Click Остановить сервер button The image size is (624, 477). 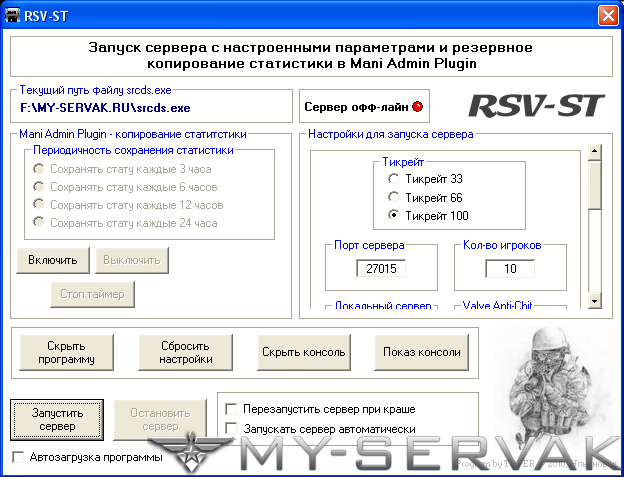tap(160, 420)
